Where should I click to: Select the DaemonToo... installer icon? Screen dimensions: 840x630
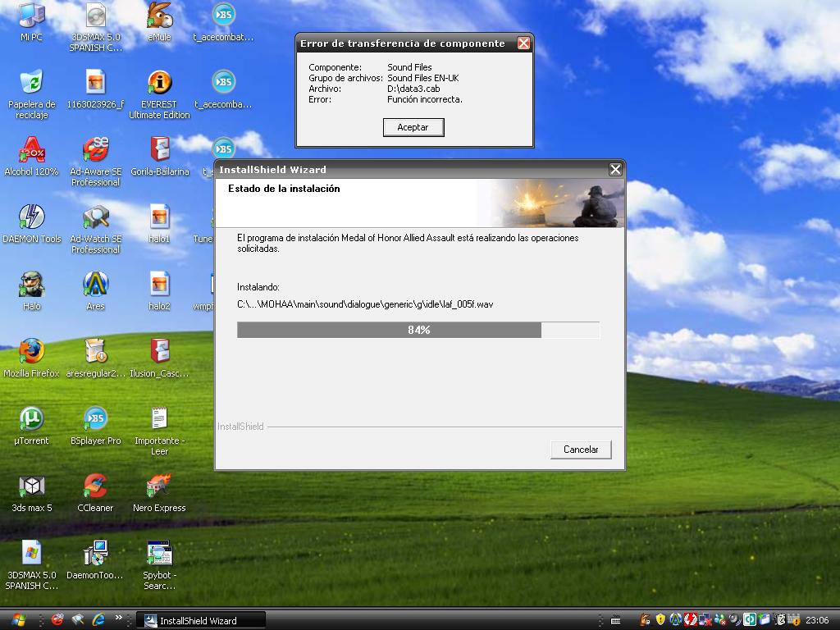(x=95, y=560)
